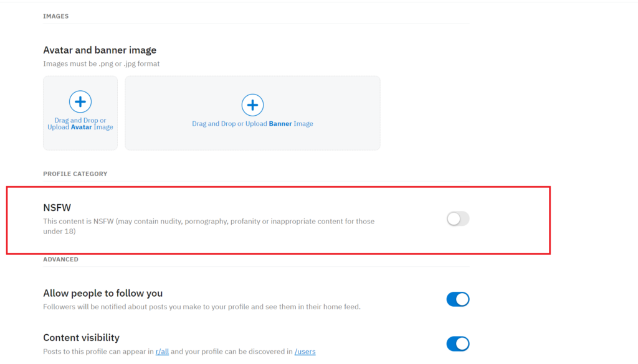This screenshot has height=364, width=638.
Task: Click the Allow people to follow you label
Action: coord(103,293)
